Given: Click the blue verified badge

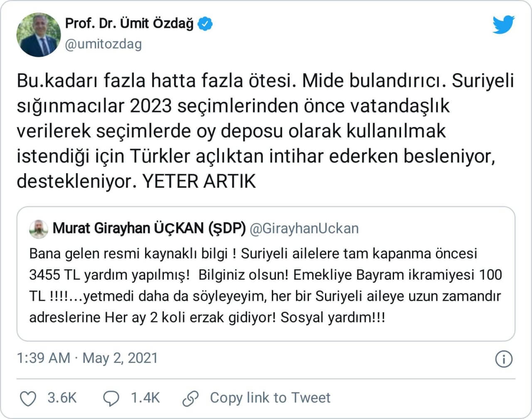Looking at the screenshot, I should tap(204, 24).
